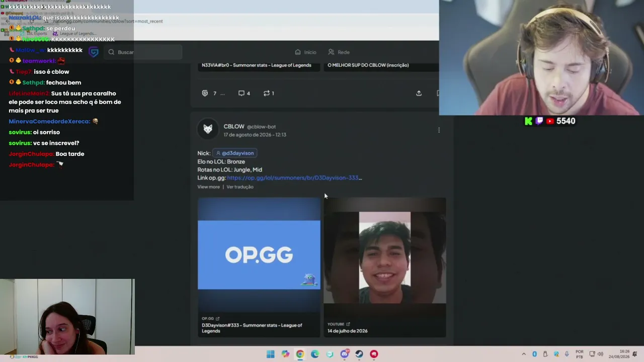Open the OP.GG preview thumbnail
Image resolution: width=644 pixels, height=362 pixels.
(259, 255)
